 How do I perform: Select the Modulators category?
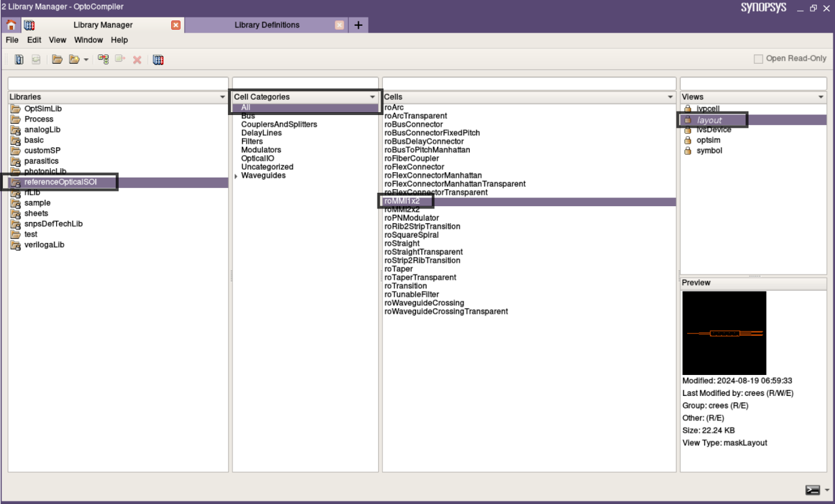click(x=261, y=150)
